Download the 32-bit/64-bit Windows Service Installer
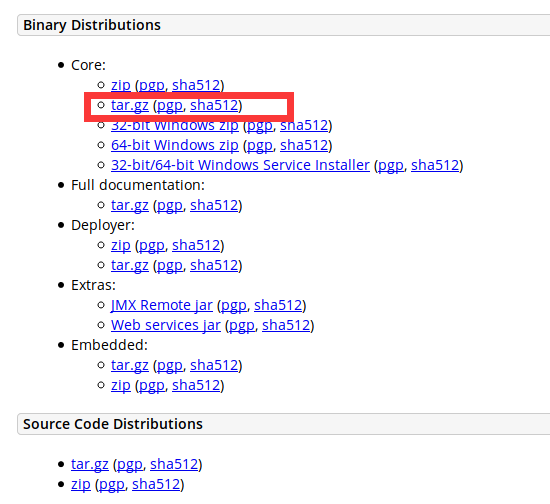Image resolution: width=550 pixels, height=504 pixels. coord(240,165)
